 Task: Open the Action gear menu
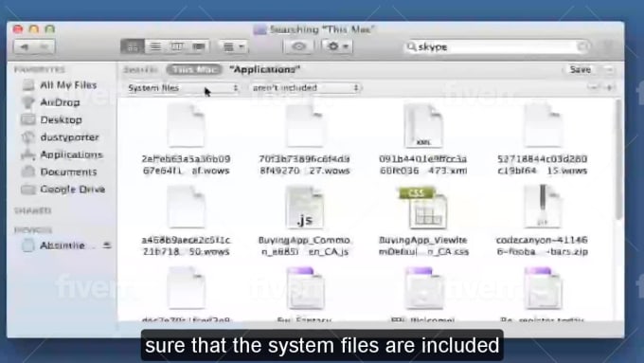[337, 46]
